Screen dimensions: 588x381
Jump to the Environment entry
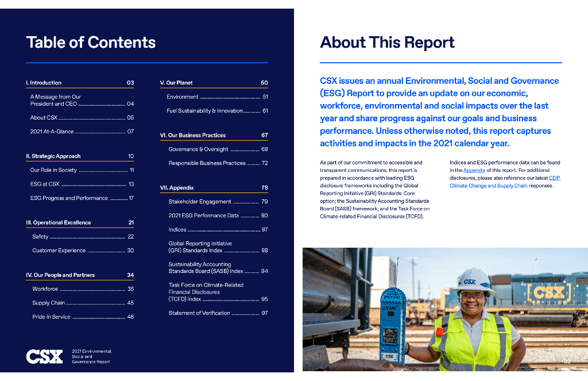[217, 97]
